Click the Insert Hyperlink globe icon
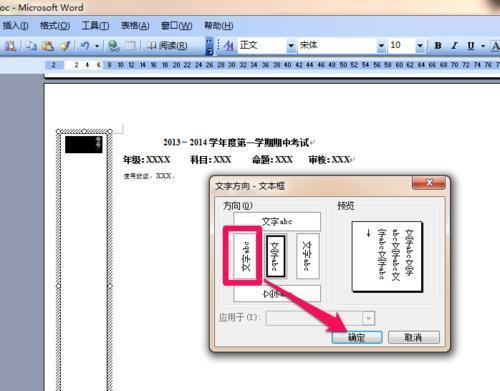Viewport: 500px width, 391px height. pyautogui.click(x=114, y=46)
